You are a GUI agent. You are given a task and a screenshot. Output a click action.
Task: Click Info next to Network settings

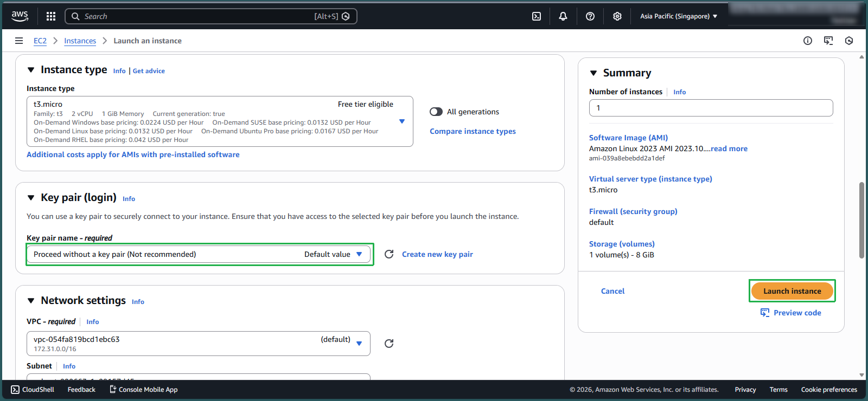click(x=138, y=302)
